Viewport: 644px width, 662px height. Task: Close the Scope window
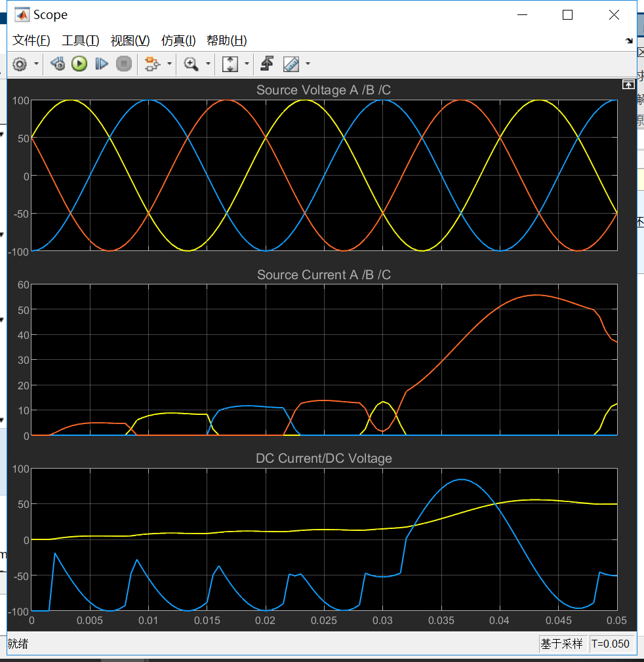(614, 15)
